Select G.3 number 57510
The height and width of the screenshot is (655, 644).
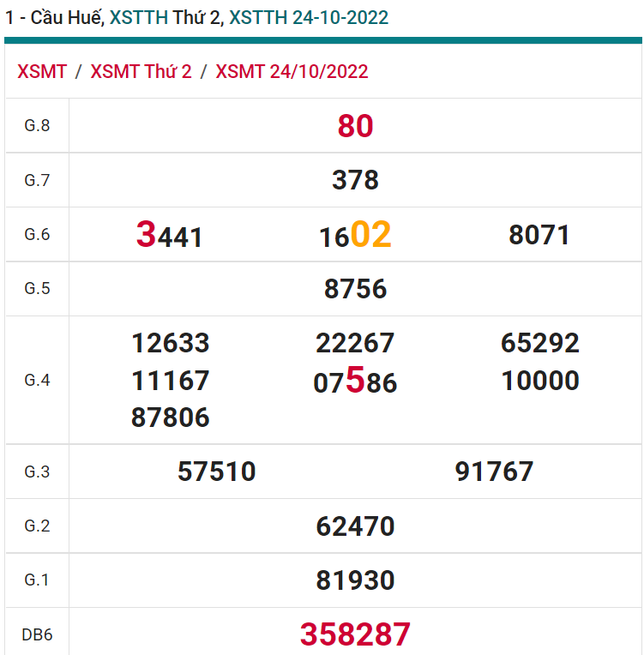pyautogui.click(x=217, y=472)
